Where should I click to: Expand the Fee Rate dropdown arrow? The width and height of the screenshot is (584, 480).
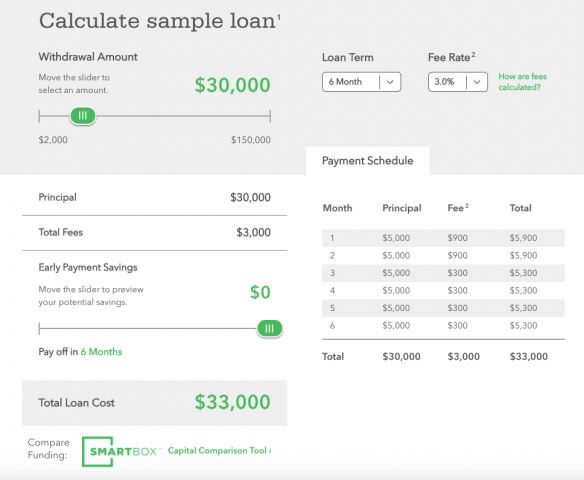[x=477, y=82]
